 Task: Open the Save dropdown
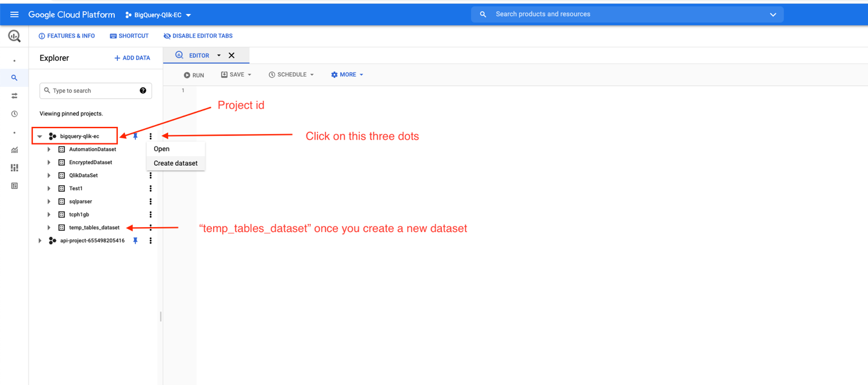point(236,75)
